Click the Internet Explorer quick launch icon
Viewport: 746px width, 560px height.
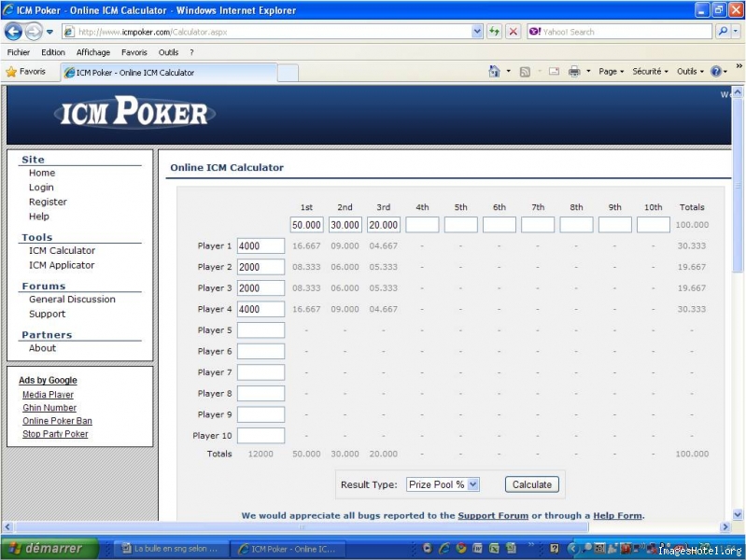pos(443,548)
